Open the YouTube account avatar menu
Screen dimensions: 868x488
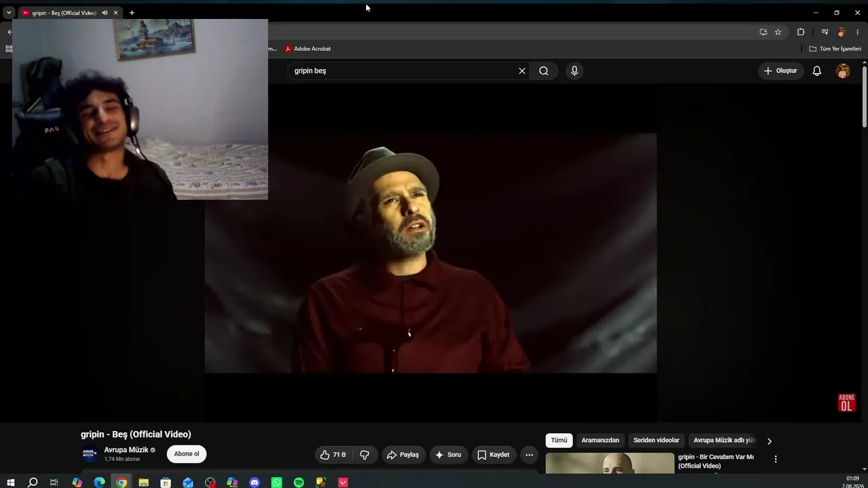pyautogui.click(x=843, y=70)
